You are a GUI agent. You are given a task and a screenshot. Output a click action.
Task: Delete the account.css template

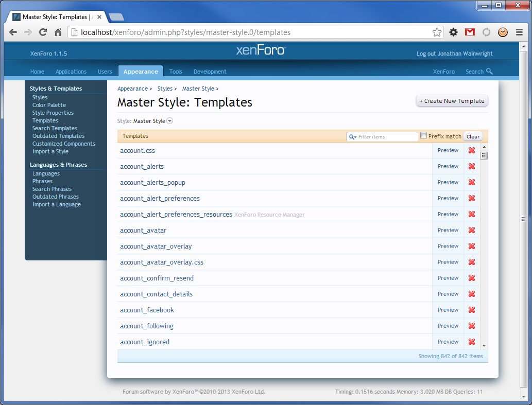pos(471,150)
